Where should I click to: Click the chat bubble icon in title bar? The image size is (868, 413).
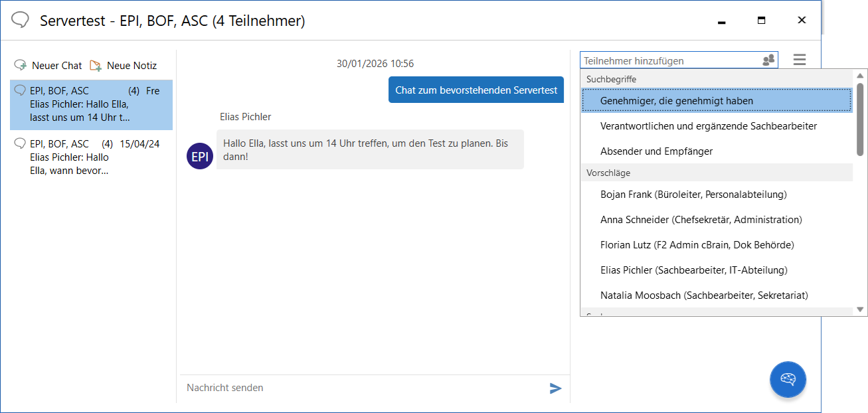pos(19,20)
